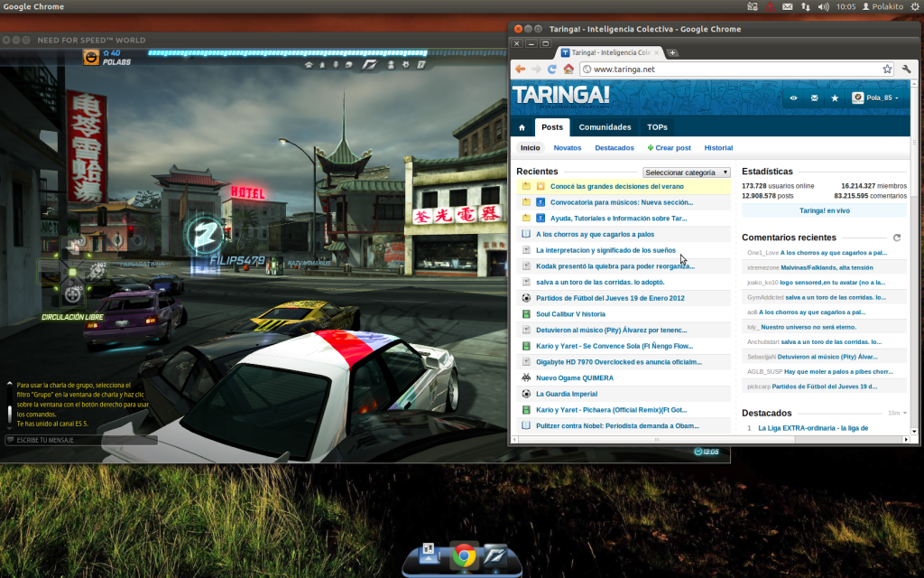This screenshot has height=578, width=924.
Task: Open the network arrows indicator in top panel
Action: point(805,6)
